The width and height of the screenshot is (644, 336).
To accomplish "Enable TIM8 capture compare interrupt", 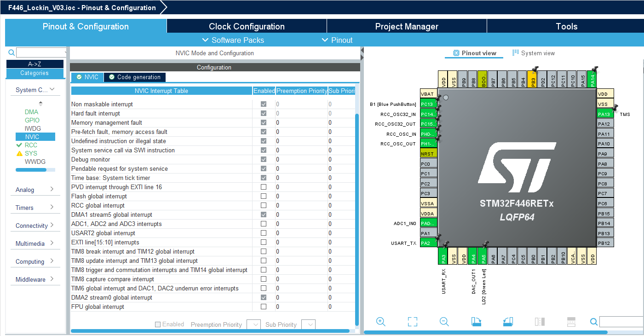I will point(264,279).
